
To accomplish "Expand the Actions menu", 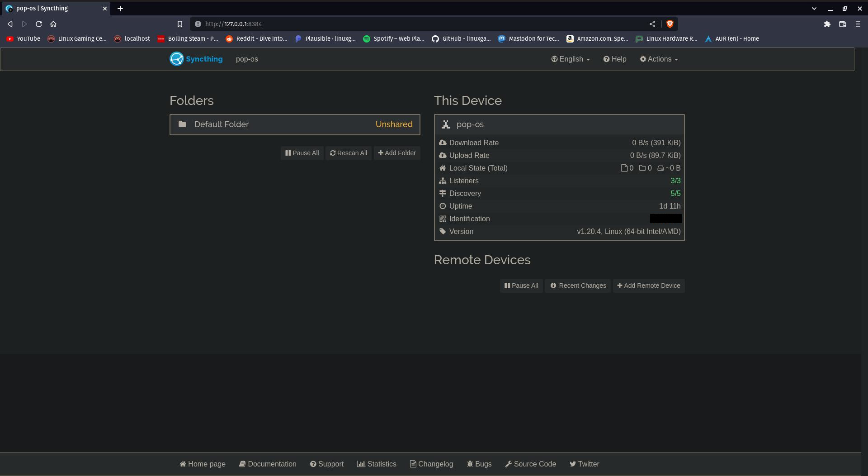I will click(x=659, y=59).
